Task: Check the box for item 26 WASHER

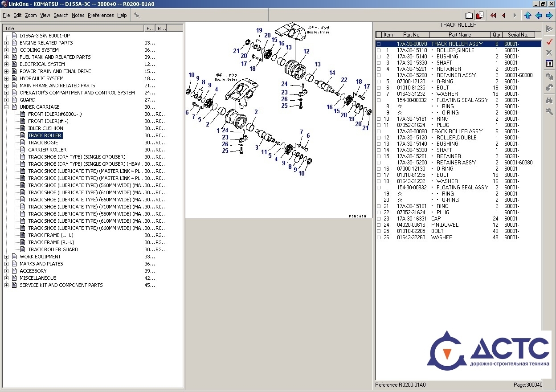Action: point(379,237)
